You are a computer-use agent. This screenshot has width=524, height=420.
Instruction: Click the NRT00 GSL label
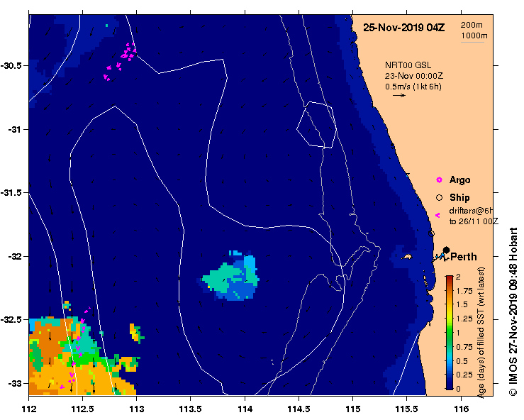(x=408, y=65)
